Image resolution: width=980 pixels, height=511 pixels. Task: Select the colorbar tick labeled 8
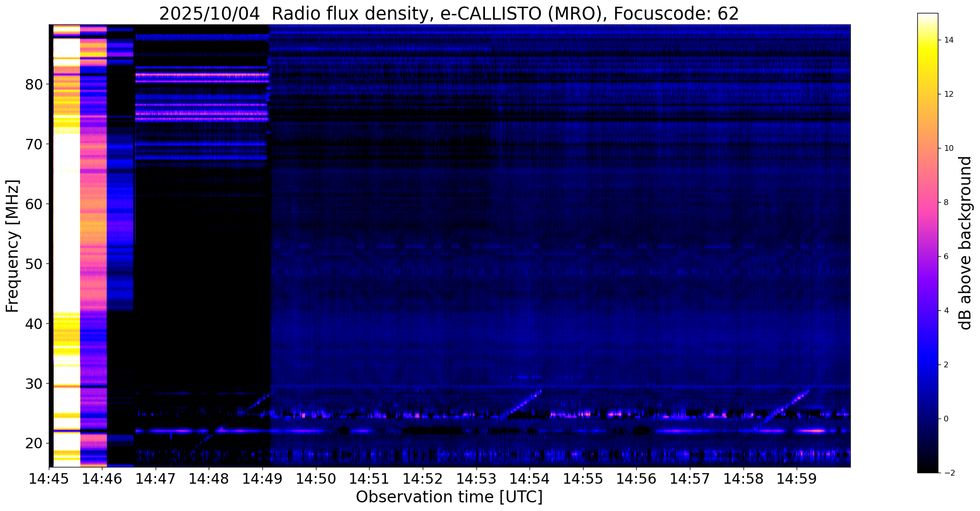946,203
